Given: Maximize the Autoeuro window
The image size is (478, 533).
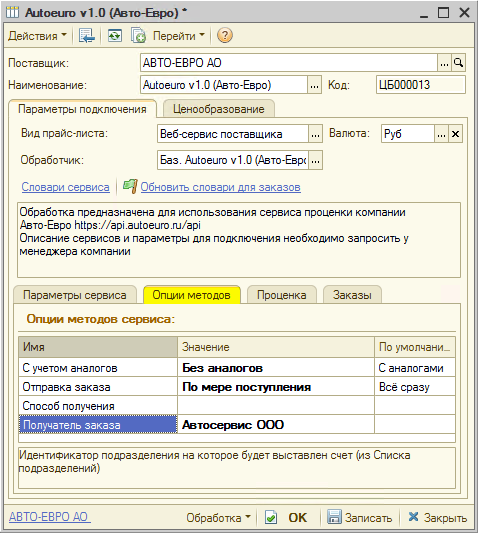Looking at the screenshot, I should click(443, 13).
